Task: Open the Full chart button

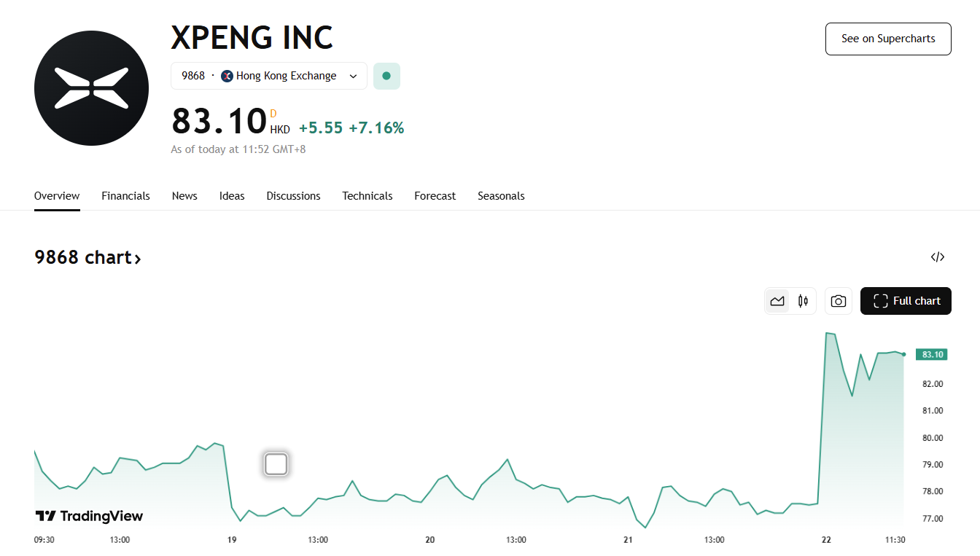Action: tap(906, 301)
